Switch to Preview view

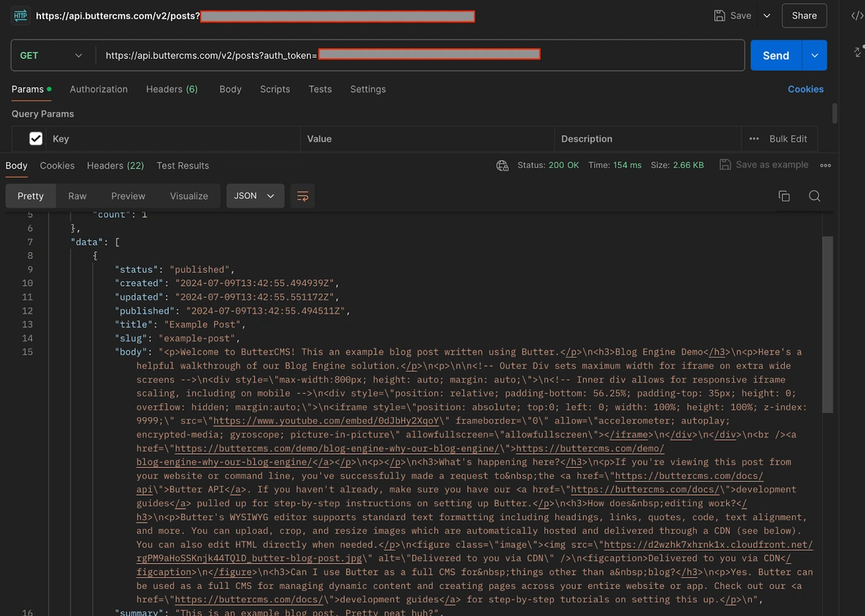[128, 196]
